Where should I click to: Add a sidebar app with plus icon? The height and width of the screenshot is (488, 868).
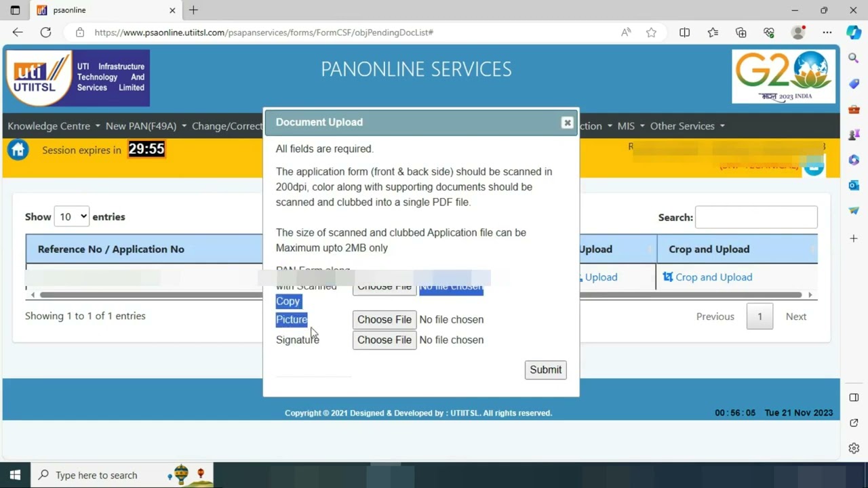coord(854,239)
